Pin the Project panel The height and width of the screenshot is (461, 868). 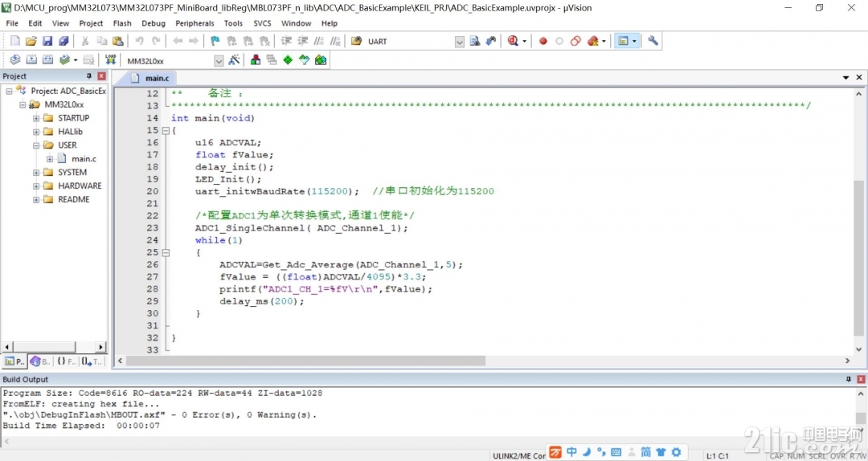[x=89, y=75]
